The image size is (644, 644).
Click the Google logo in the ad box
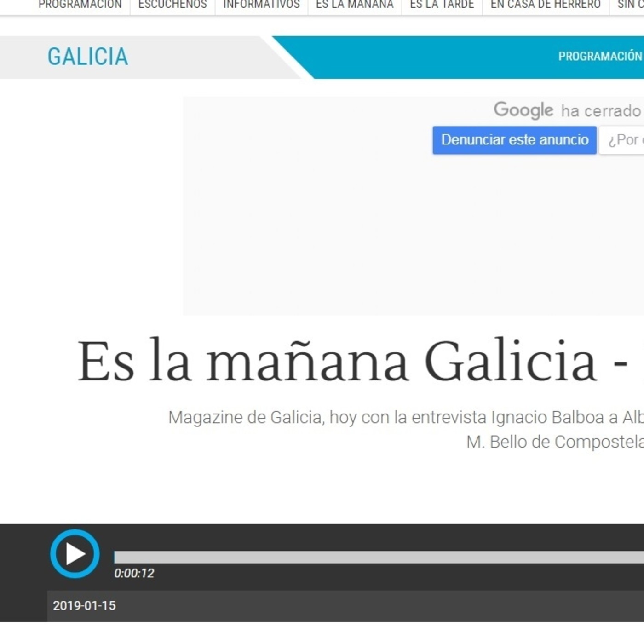tap(523, 110)
